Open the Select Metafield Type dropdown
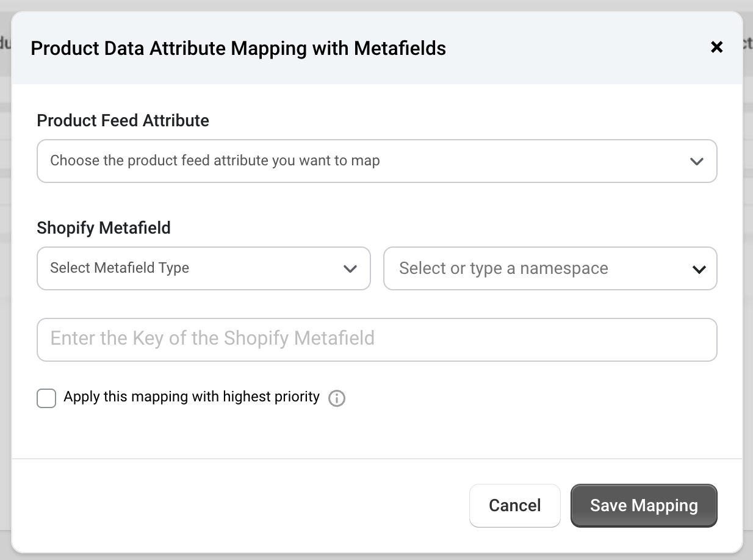 (x=203, y=268)
